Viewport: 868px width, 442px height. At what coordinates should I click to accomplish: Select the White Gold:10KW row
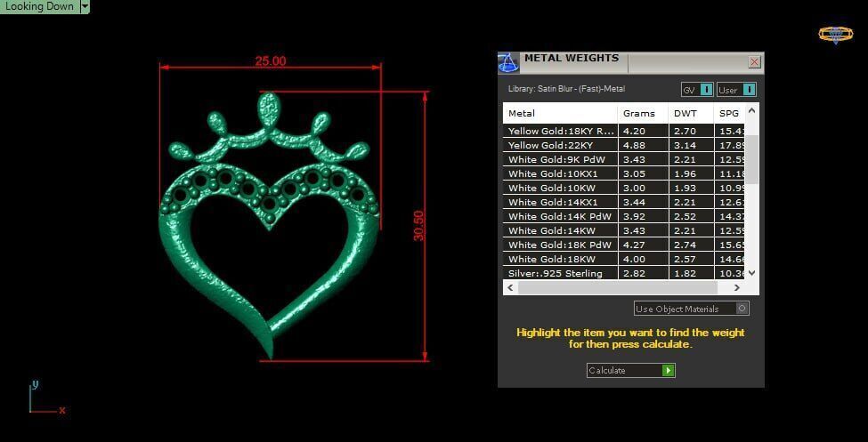pos(624,188)
